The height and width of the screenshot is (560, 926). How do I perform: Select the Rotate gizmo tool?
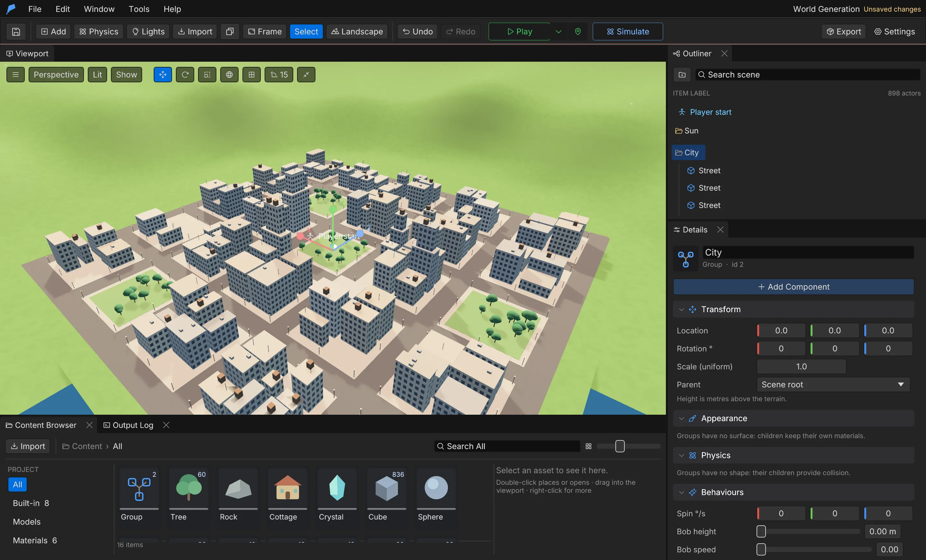(x=185, y=74)
